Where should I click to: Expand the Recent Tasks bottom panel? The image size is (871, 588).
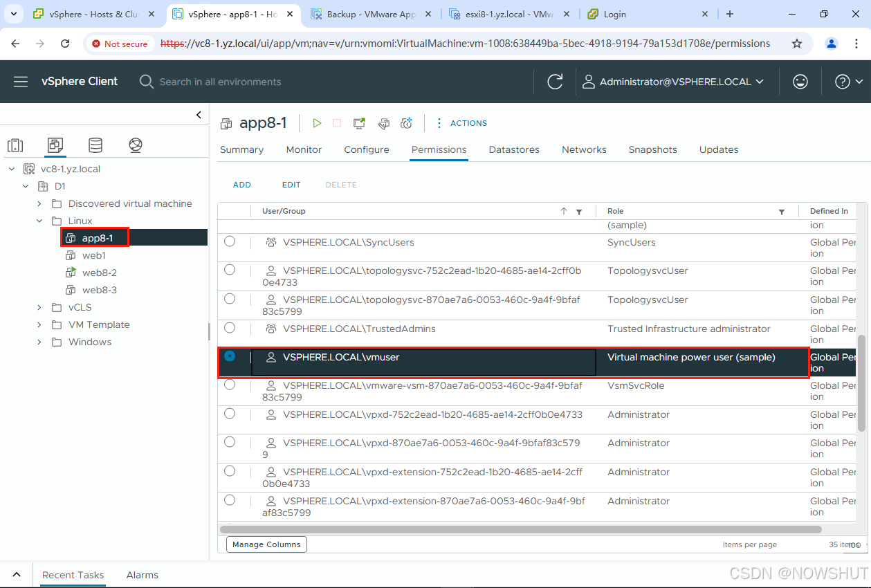[17, 575]
